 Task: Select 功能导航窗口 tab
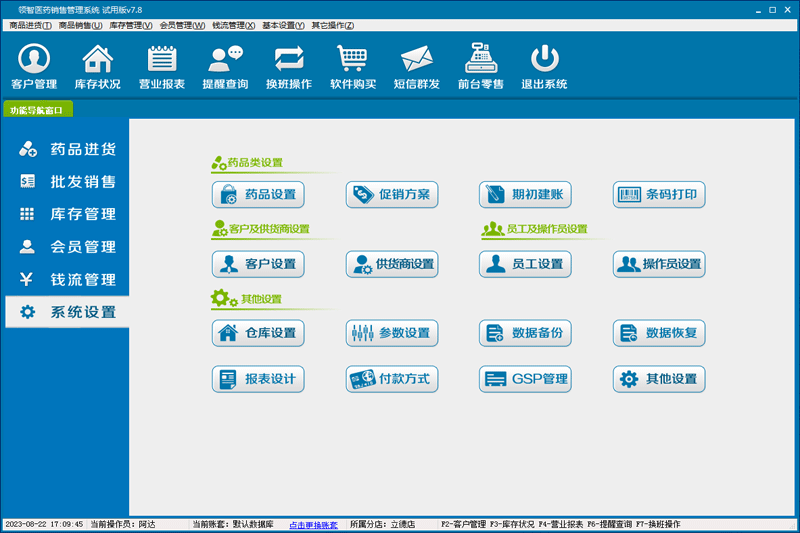(x=38, y=110)
